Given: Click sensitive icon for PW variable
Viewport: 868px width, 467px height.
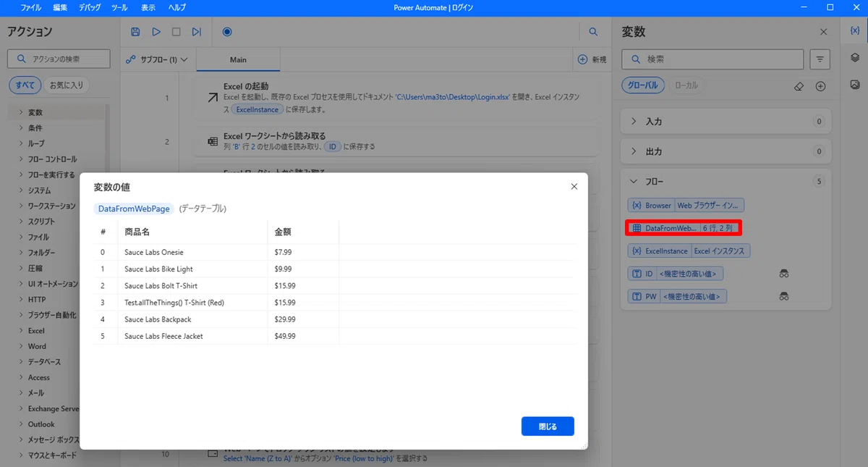Looking at the screenshot, I should tap(783, 296).
